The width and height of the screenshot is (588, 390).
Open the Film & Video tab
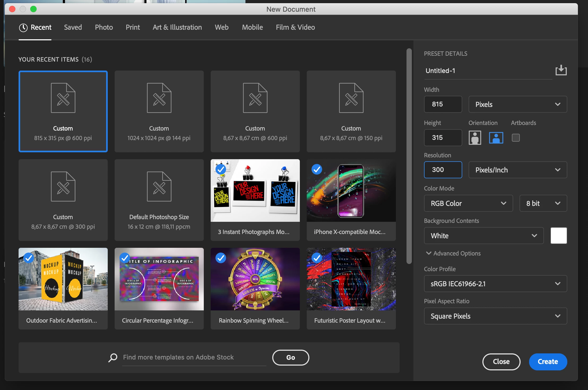point(295,27)
